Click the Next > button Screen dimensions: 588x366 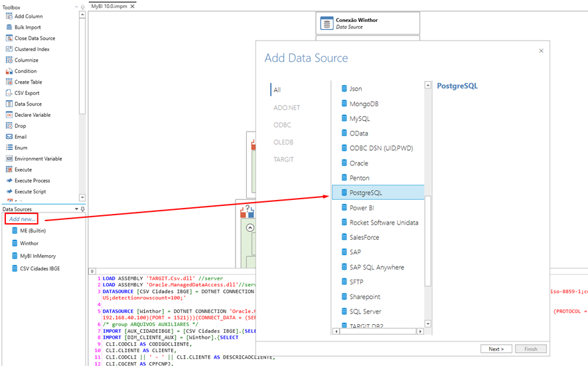pyautogui.click(x=496, y=349)
